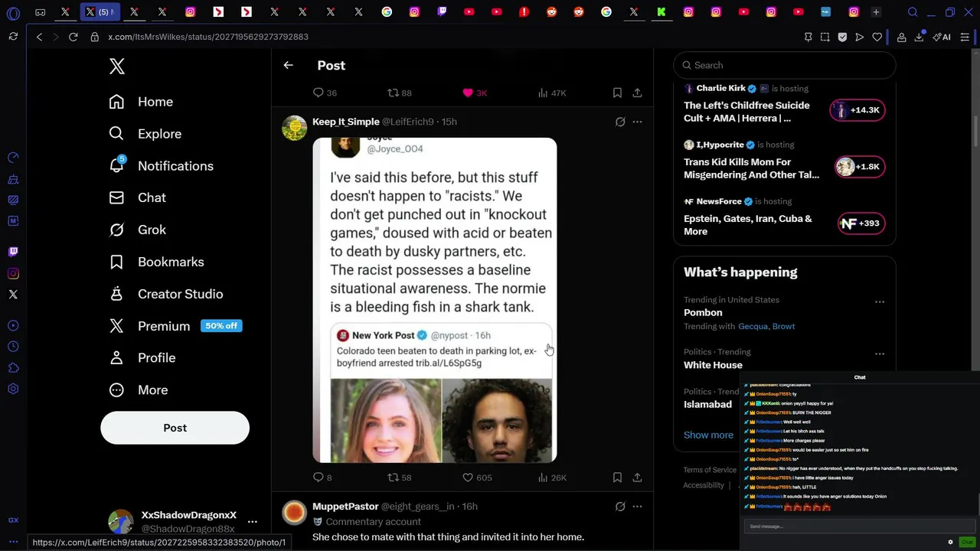Expand the More menu in X sidebar
The image size is (980, 551).
pyautogui.click(x=139, y=390)
